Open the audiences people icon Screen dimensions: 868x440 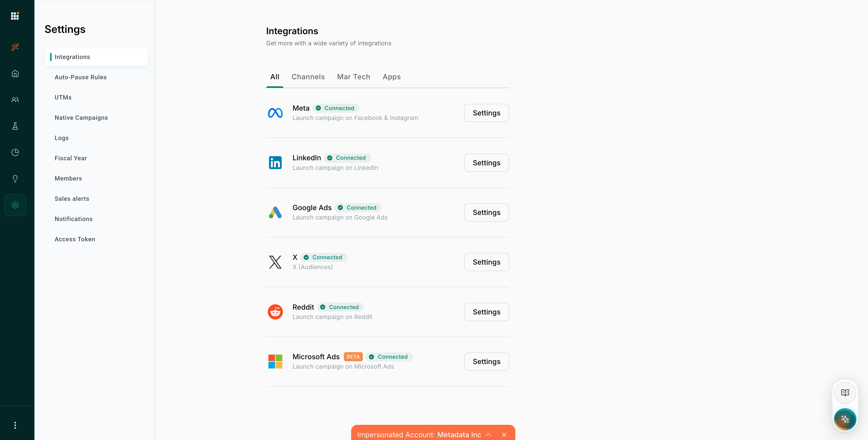15,100
